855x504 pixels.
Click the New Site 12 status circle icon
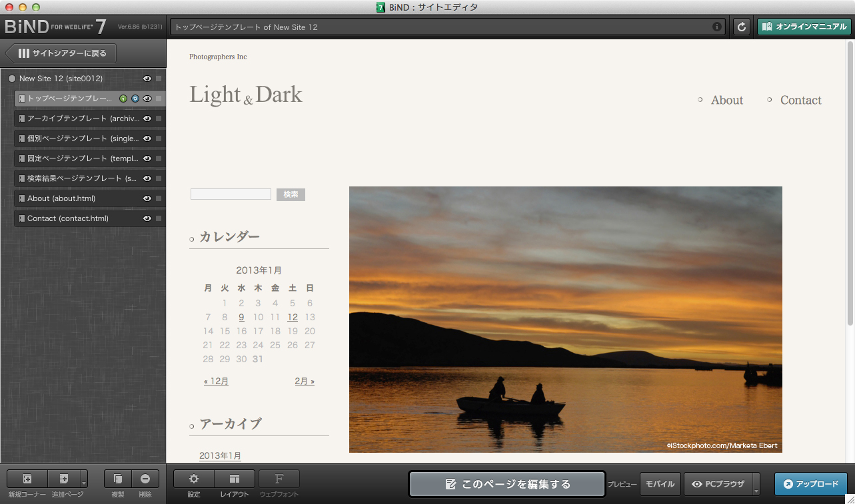(12, 79)
